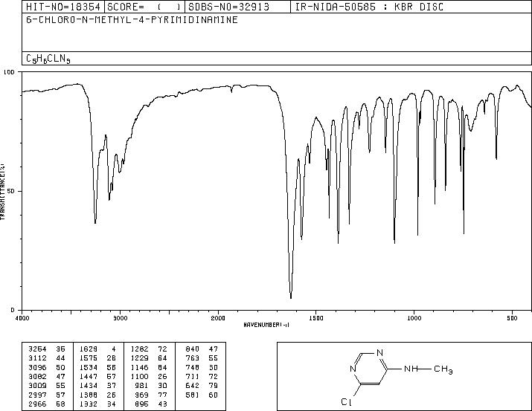Click the CH3 group in the structure
532x411 pixels.
coord(443,369)
